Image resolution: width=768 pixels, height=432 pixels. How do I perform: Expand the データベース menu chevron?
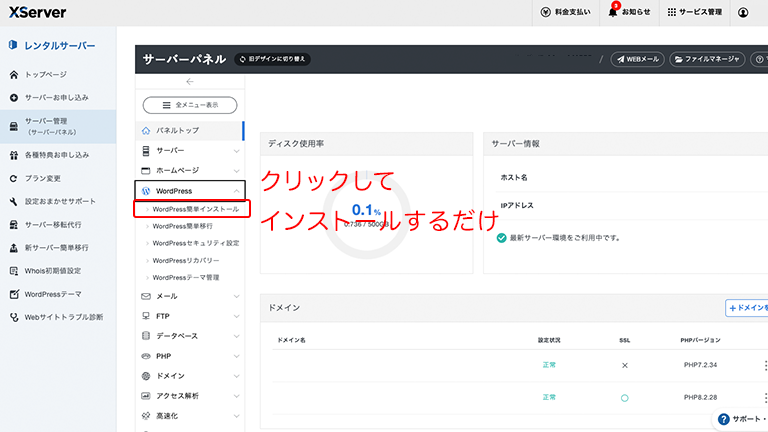(x=237, y=336)
